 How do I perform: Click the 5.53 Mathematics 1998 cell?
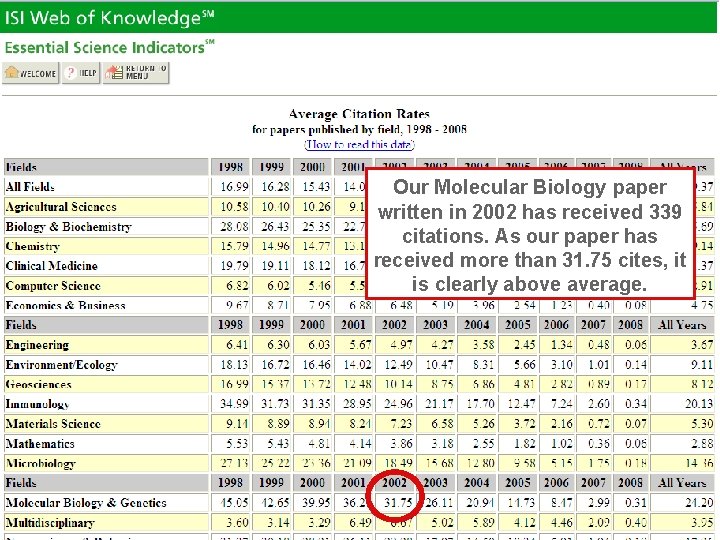click(231, 444)
